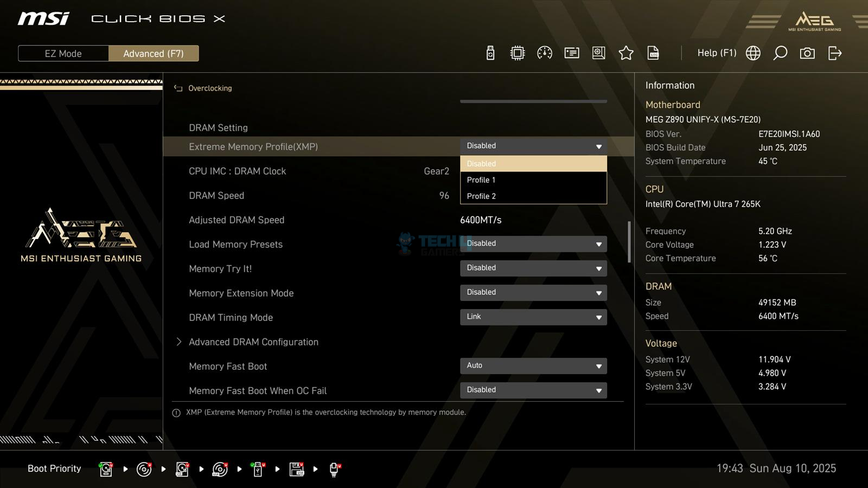Change language with the globe icon

click(x=753, y=53)
